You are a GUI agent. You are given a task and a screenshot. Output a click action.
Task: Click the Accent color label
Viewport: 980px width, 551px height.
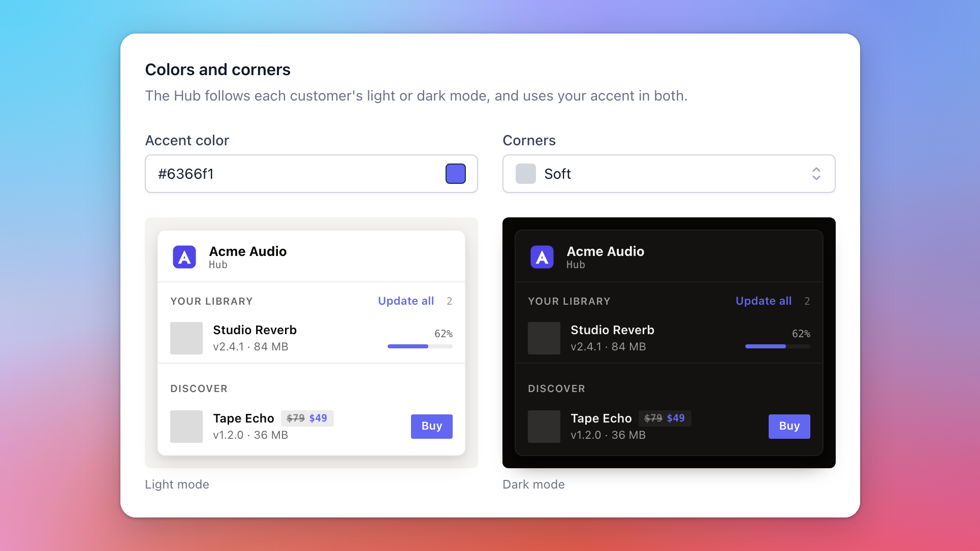(x=187, y=141)
